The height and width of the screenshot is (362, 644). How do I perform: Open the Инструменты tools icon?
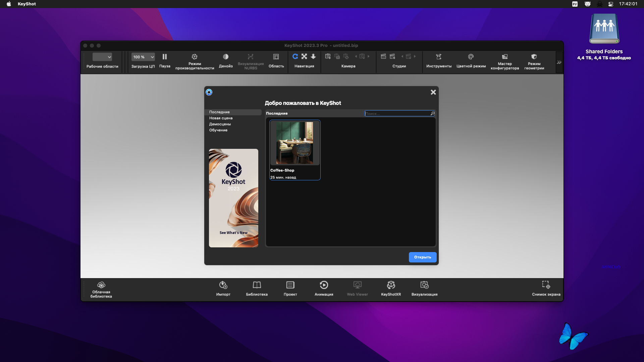439,57
